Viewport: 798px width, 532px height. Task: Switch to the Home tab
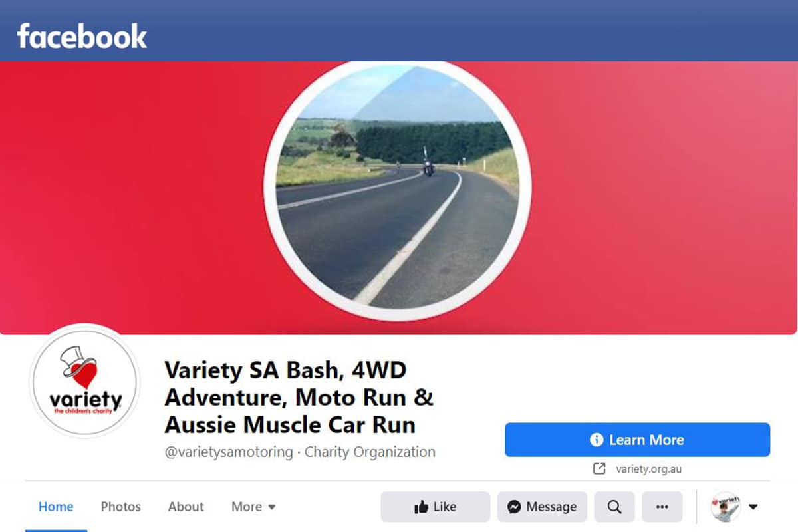point(56,507)
